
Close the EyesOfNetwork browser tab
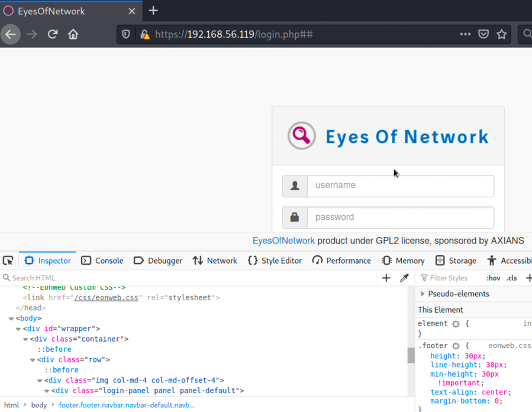(x=132, y=11)
